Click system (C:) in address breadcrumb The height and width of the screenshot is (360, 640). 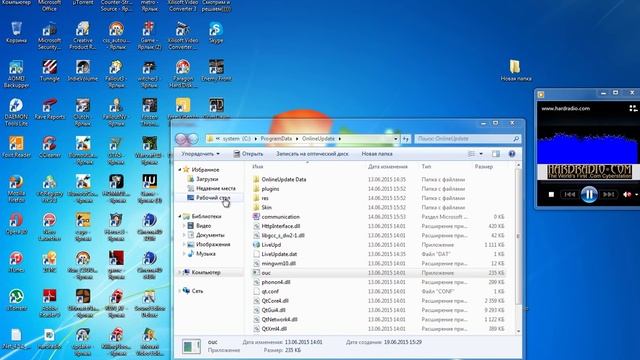pos(237,139)
